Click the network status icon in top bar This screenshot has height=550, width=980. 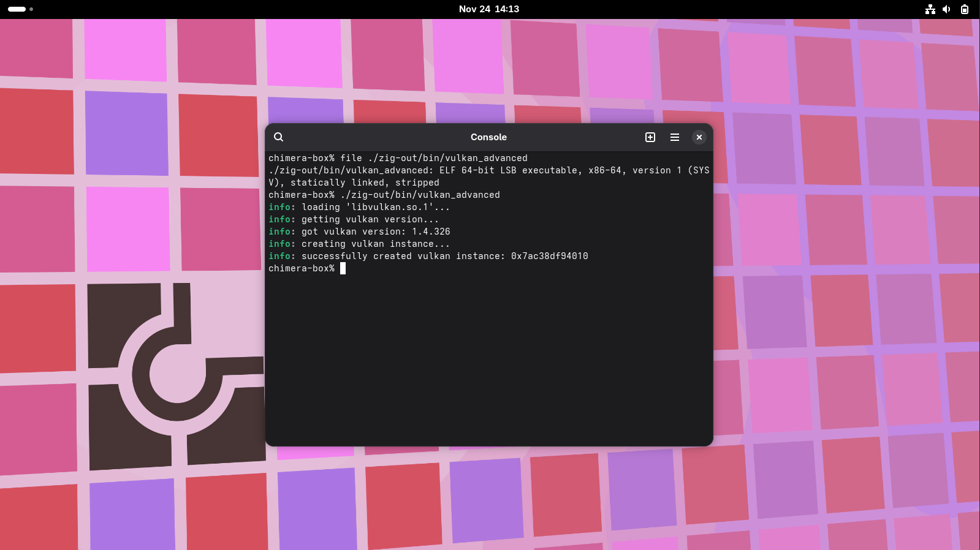(x=930, y=9)
